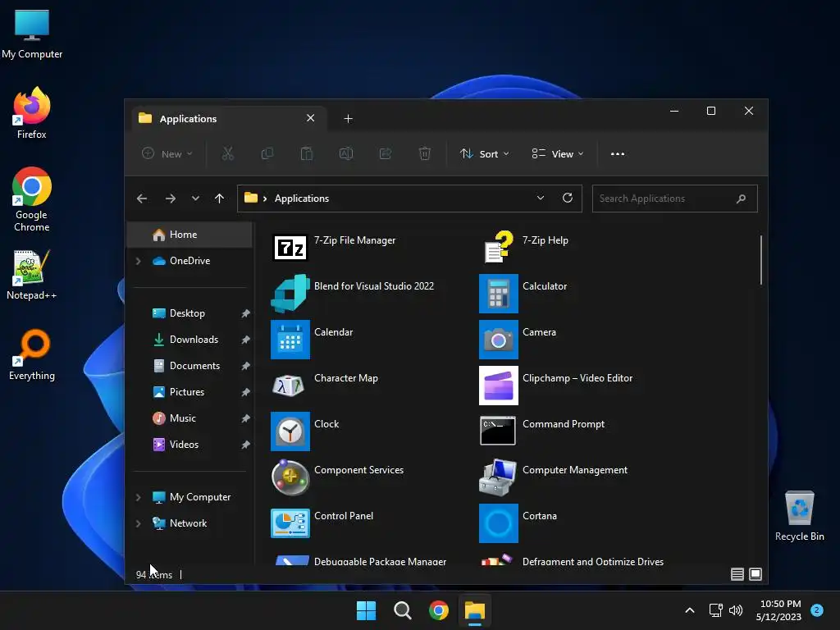Add a new tab with plus button
840x630 pixels.
(348, 118)
